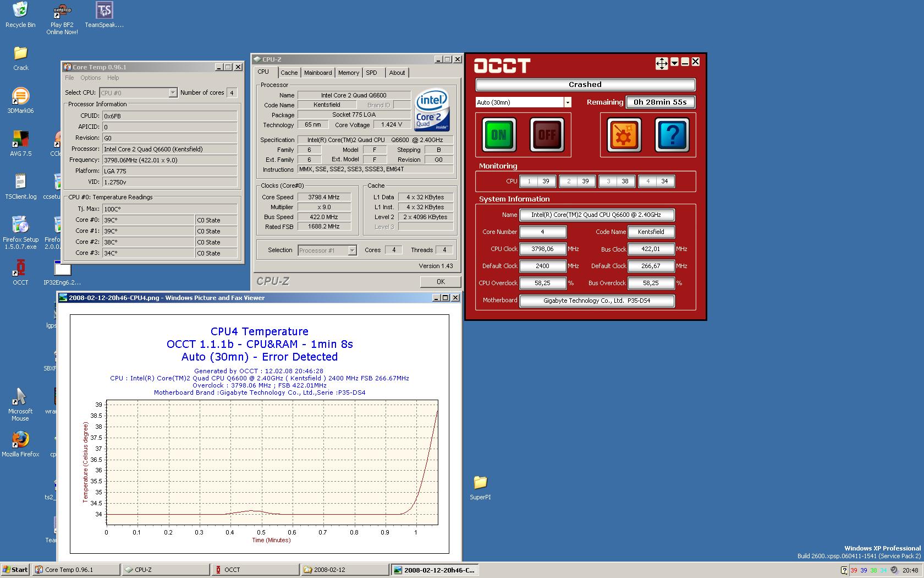Open the IP32Eng6.2 desktop file
Viewport: 924px width, 578px height.
62,274
